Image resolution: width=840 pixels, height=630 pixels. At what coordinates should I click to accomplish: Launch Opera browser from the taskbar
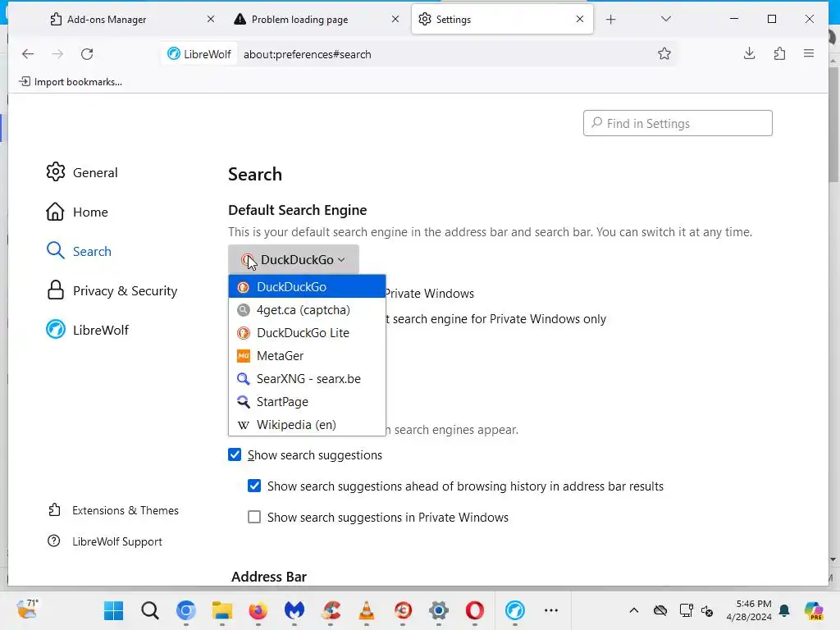[x=475, y=610]
